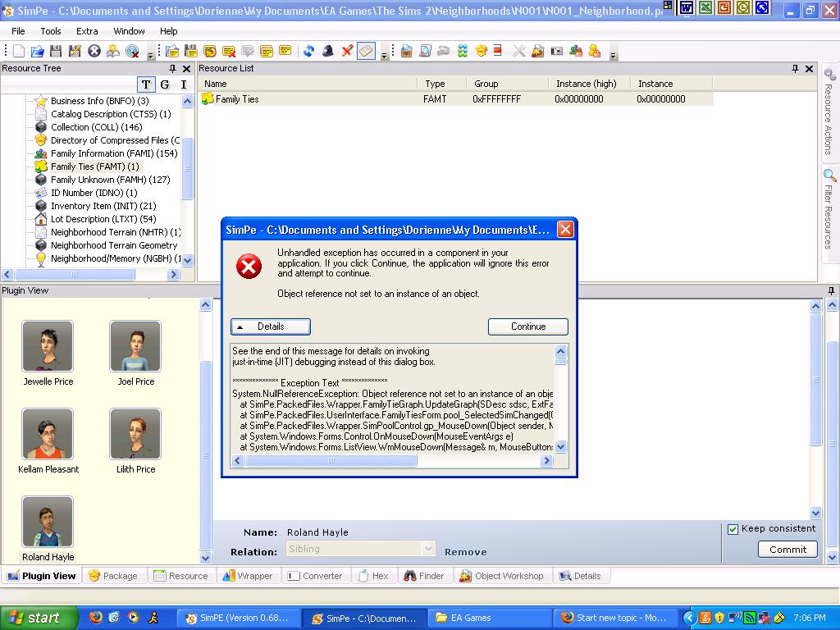
Task: Click the exception details scroll down arrow
Action: pyautogui.click(x=560, y=447)
